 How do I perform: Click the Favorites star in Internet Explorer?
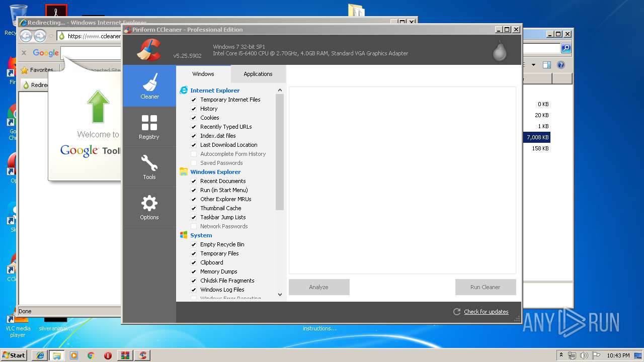[x=24, y=70]
